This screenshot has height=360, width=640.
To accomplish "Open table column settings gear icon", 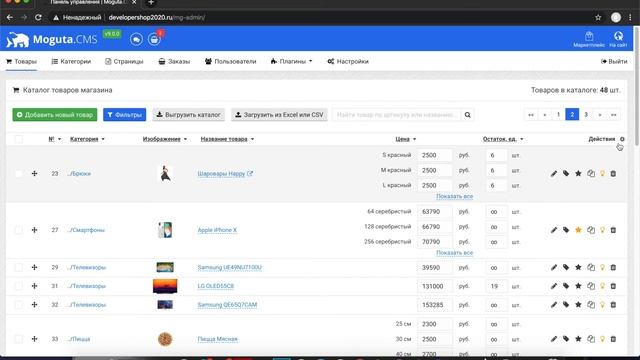I will [622, 139].
